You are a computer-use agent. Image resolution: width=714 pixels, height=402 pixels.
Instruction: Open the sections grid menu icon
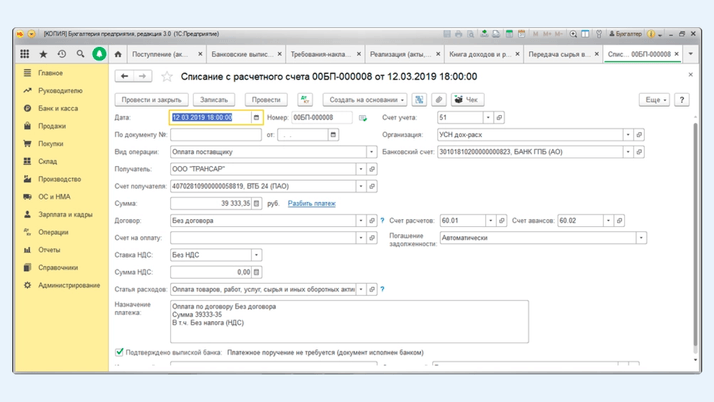pyautogui.click(x=25, y=54)
